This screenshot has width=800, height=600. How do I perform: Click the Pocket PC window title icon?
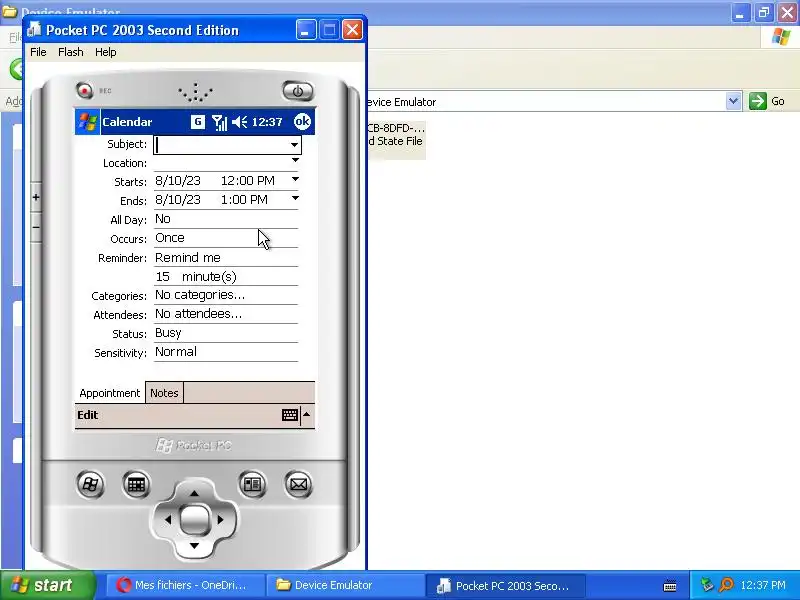34,30
